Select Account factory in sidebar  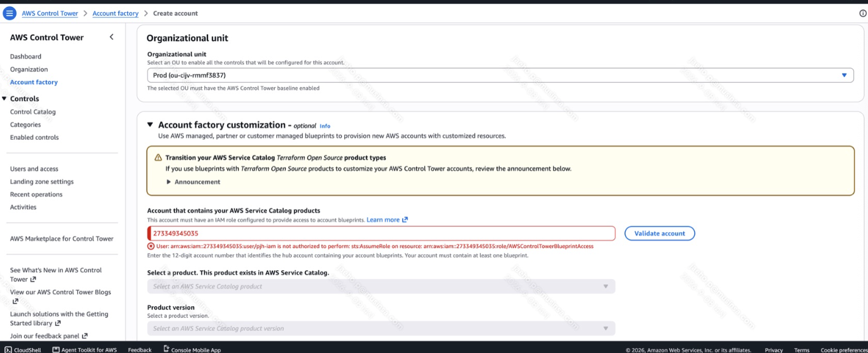tap(34, 82)
